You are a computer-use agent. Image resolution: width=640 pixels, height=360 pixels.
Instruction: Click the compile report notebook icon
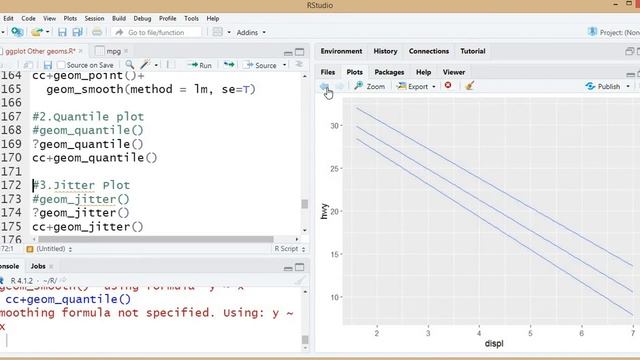171,65
